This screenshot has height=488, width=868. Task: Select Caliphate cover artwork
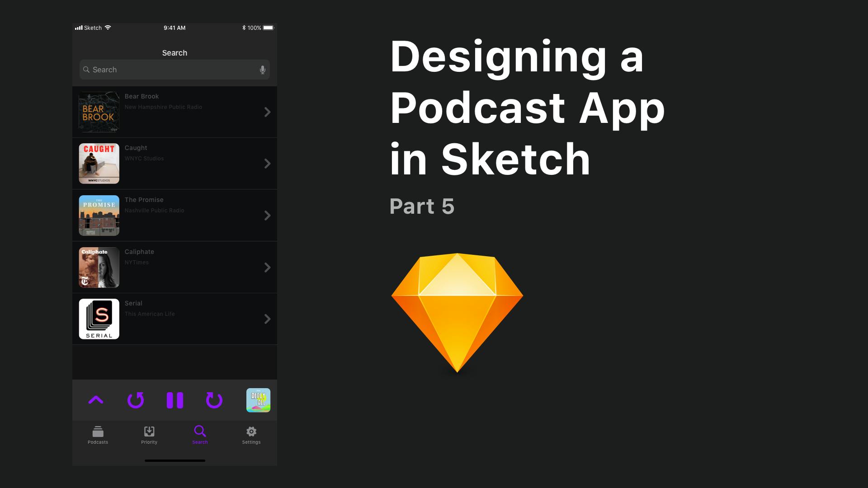click(x=99, y=267)
